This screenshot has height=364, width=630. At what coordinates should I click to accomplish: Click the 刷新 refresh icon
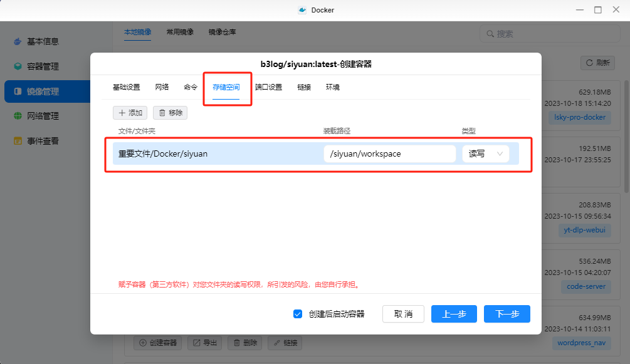[589, 63]
